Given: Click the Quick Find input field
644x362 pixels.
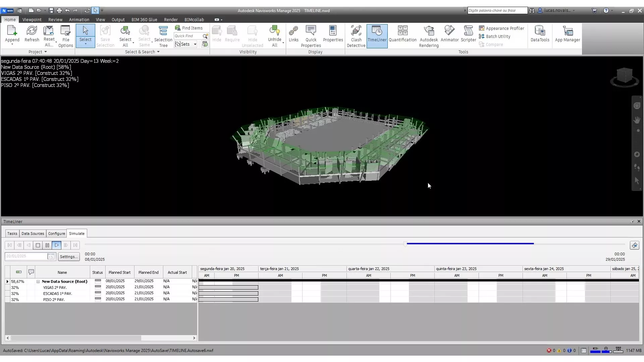Looking at the screenshot, I should (188, 36).
